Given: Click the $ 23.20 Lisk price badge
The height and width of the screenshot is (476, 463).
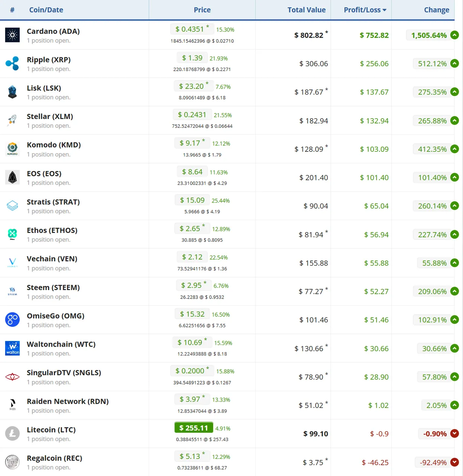Looking at the screenshot, I should tap(194, 86).
